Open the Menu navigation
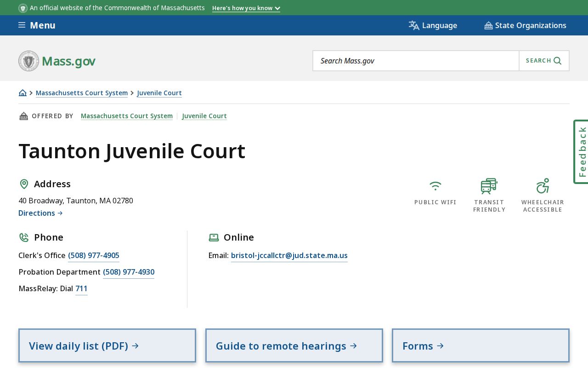Viewport: 588px width, 368px height. pos(37,25)
